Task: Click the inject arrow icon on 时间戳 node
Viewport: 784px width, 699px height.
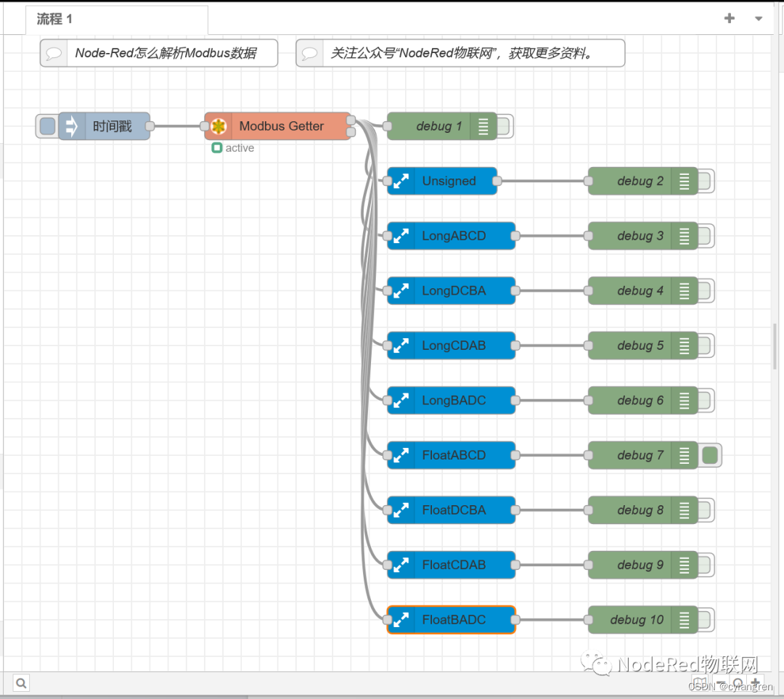Action: point(70,126)
